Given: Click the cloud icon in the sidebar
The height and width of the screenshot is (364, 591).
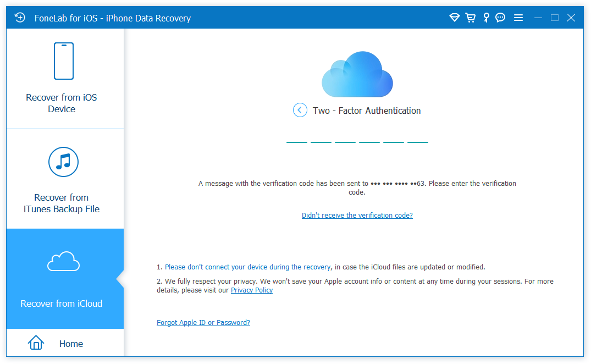Looking at the screenshot, I should pyautogui.click(x=63, y=261).
